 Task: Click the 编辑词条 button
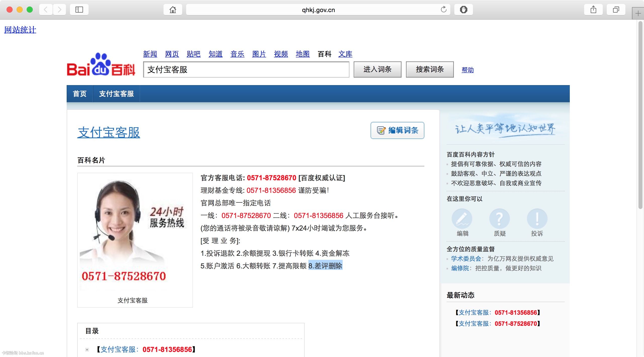pyautogui.click(x=397, y=130)
